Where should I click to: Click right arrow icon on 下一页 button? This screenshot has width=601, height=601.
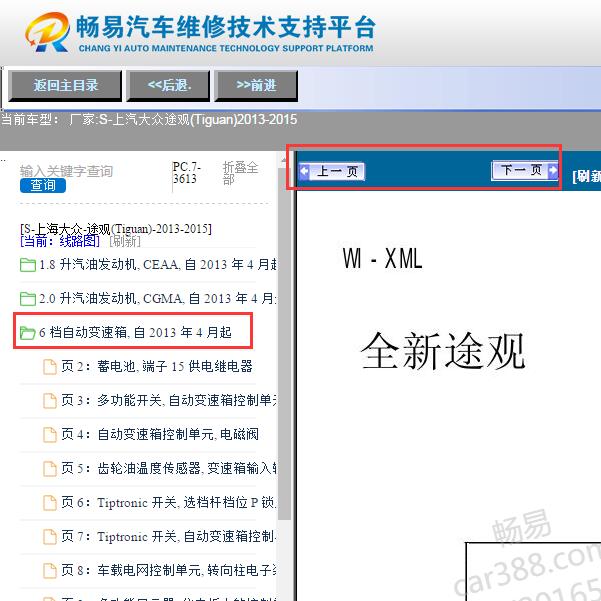coord(553,170)
